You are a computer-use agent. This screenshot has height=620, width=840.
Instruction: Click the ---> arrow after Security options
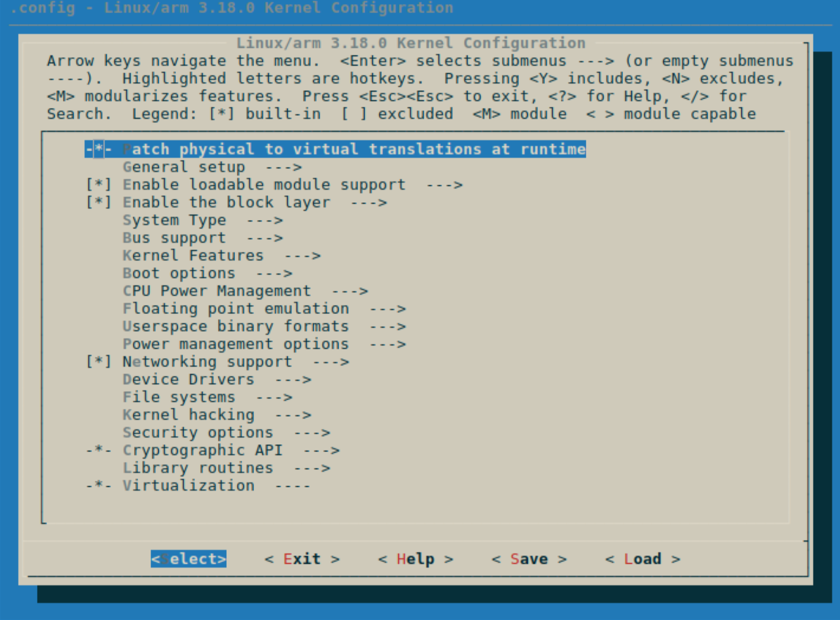312,433
